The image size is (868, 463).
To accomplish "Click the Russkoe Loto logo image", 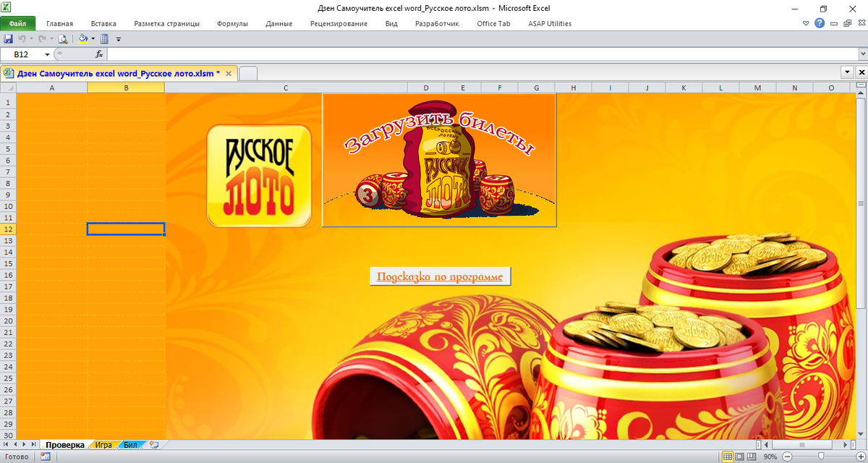I will click(259, 176).
